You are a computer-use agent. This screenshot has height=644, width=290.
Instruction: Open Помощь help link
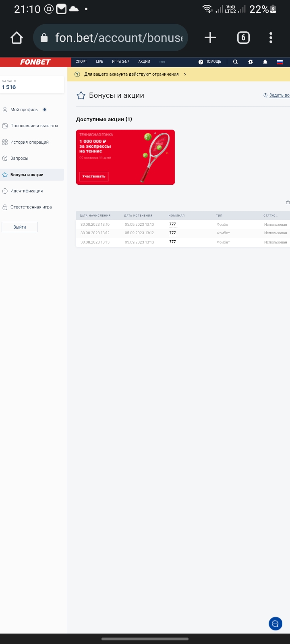coord(210,62)
